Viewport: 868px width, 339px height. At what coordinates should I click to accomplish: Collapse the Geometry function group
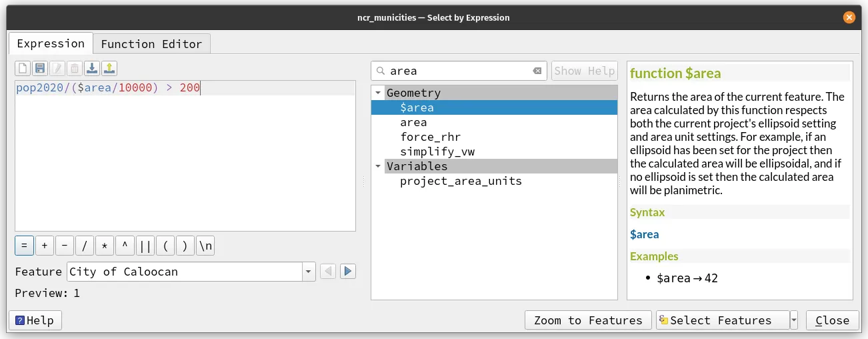(378, 93)
